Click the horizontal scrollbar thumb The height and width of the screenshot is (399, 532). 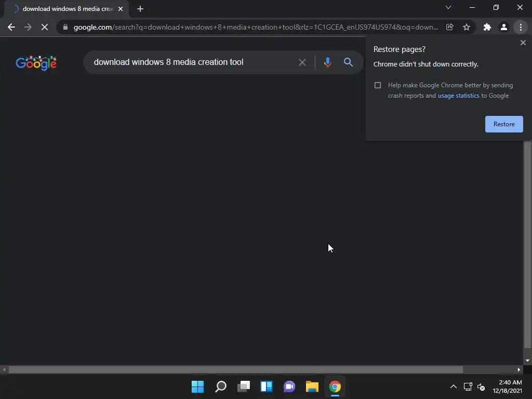click(x=236, y=369)
